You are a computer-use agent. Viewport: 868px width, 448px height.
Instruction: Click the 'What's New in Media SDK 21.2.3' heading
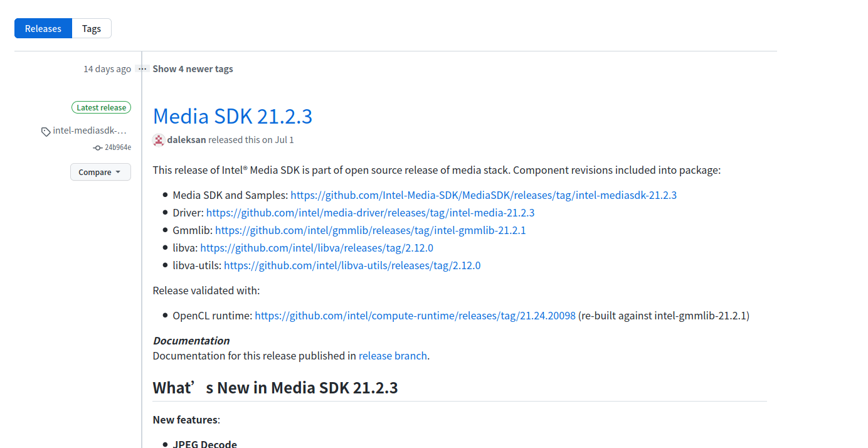275,388
